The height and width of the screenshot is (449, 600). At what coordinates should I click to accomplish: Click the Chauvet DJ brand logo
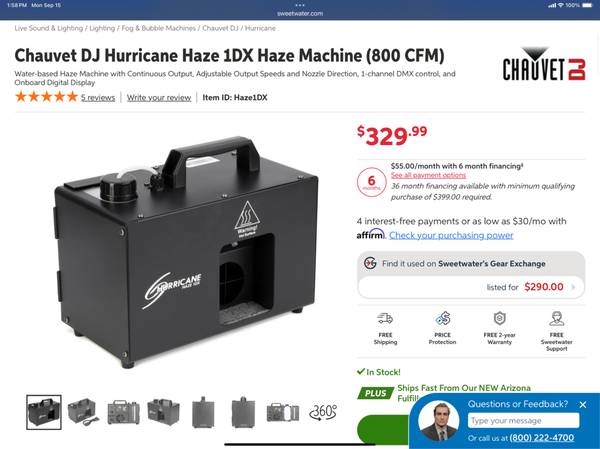pyautogui.click(x=544, y=64)
